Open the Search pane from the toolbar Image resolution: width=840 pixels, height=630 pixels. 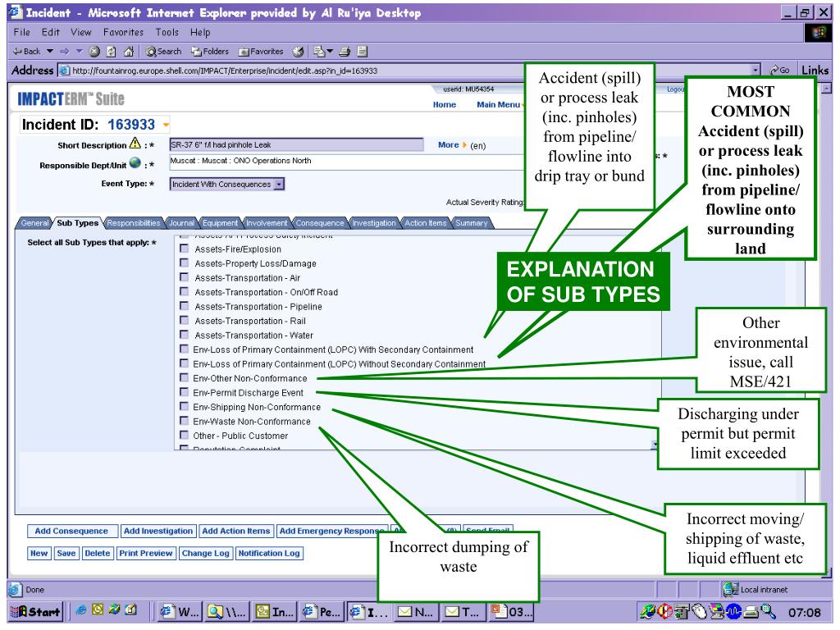(x=164, y=52)
